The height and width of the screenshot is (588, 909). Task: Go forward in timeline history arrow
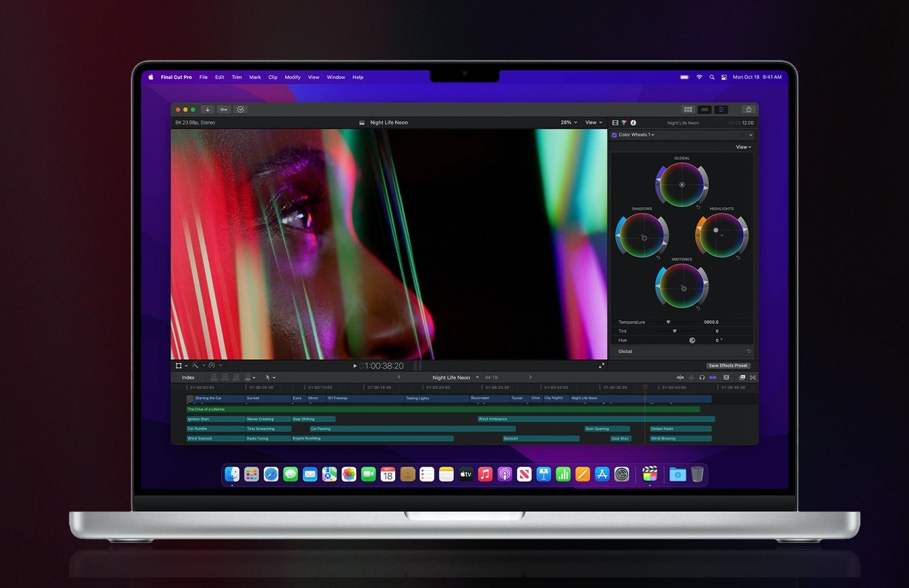click(530, 377)
